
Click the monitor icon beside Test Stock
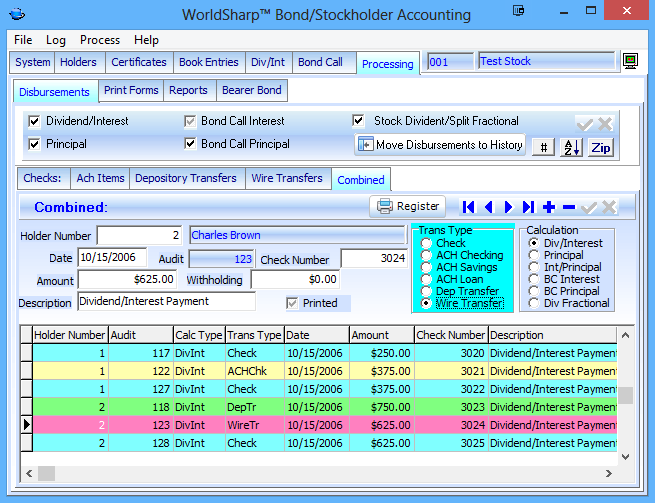pos(631,62)
